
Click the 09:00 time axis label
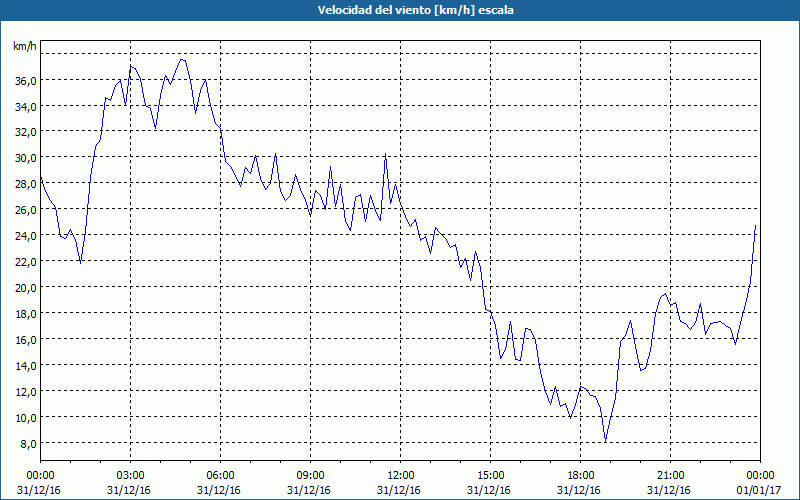310,476
